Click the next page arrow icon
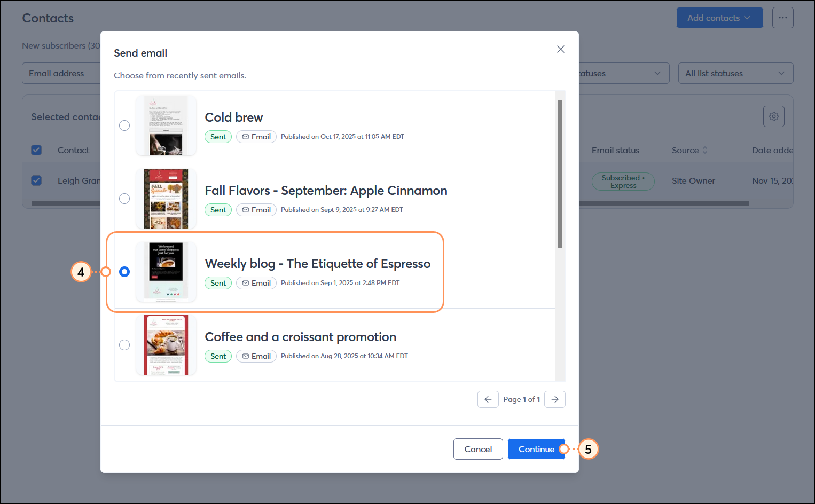This screenshot has width=815, height=504. click(554, 399)
